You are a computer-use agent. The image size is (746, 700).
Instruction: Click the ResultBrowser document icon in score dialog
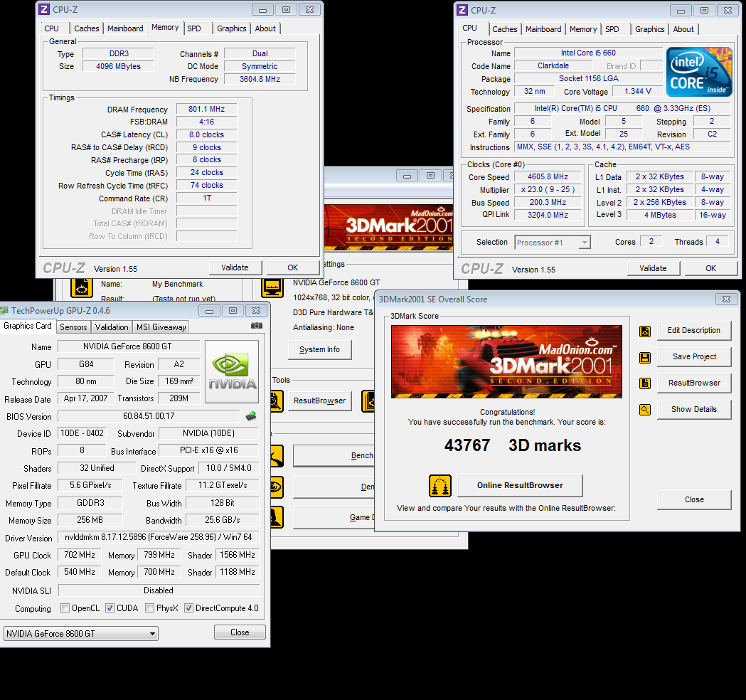click(645, 383)
